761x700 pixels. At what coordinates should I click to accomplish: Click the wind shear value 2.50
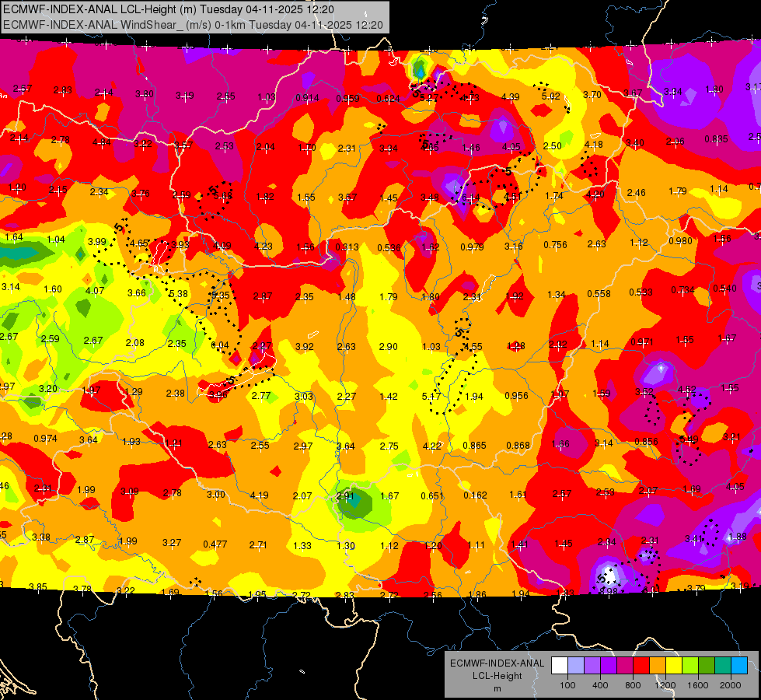point(553,145)
